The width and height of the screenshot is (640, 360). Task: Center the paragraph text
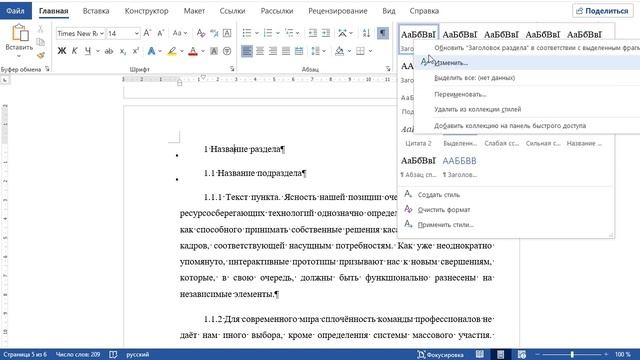[x=260, y=51]
